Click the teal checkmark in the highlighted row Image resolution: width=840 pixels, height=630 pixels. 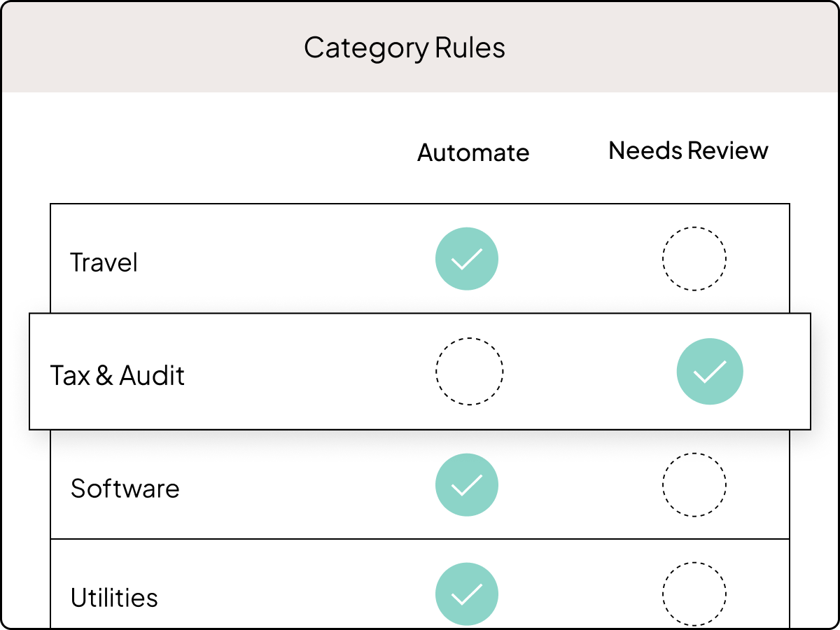point(710,371)
